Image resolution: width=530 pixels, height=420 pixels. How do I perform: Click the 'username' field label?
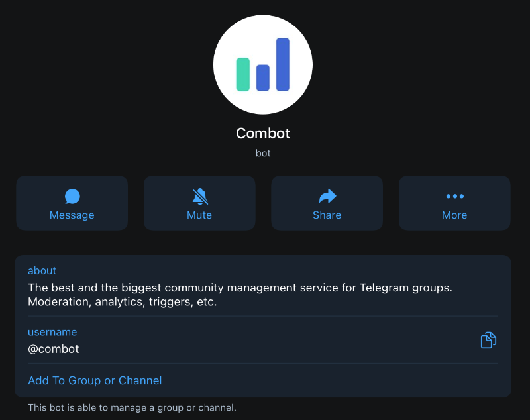(x=52, y=332)
